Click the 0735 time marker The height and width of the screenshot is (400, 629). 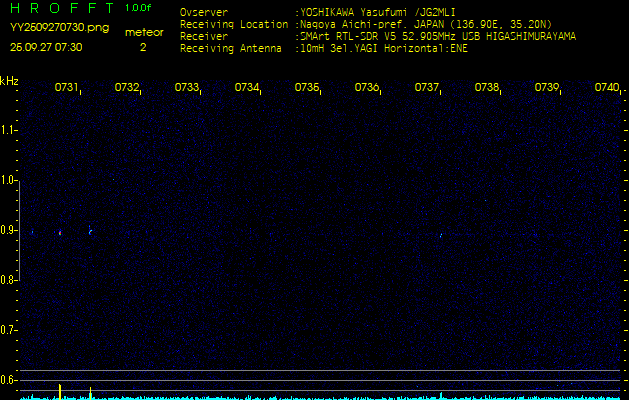306,87
